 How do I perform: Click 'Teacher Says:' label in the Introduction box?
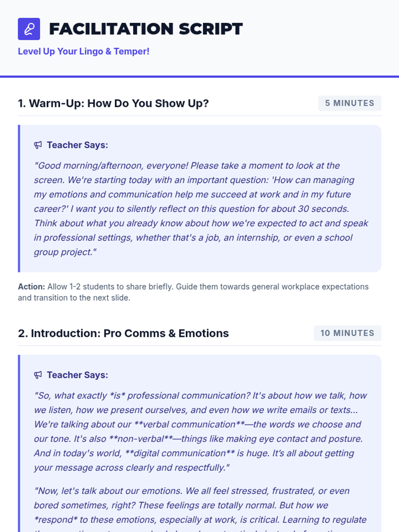point(77,375)
